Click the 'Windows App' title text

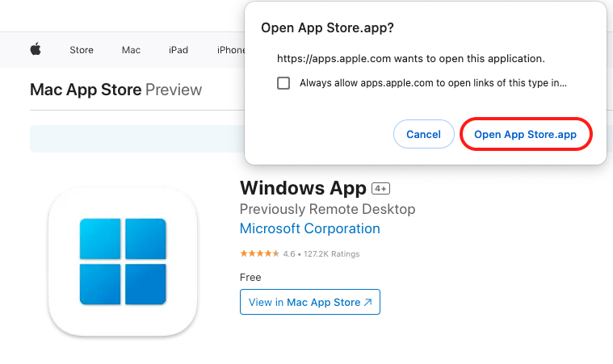tap(303, 188)
